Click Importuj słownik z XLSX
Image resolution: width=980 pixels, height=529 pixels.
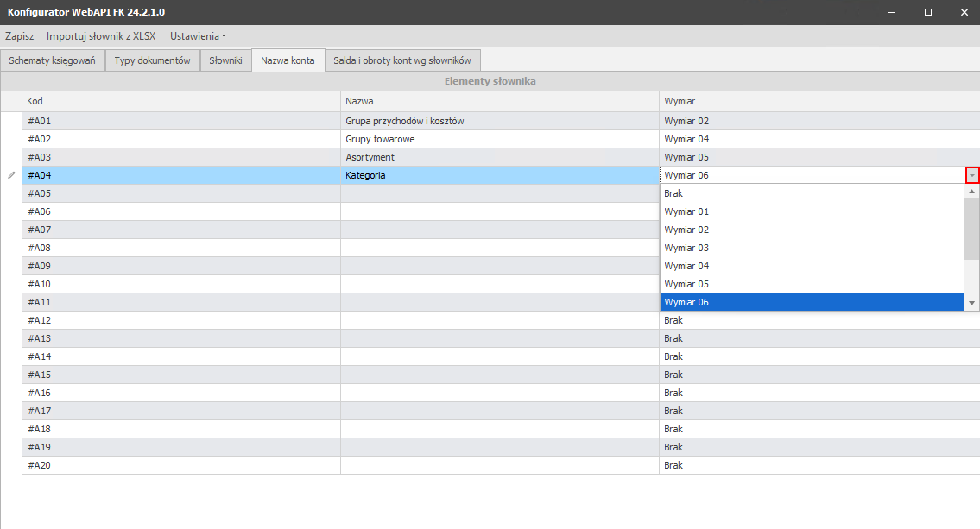(100, 36)
